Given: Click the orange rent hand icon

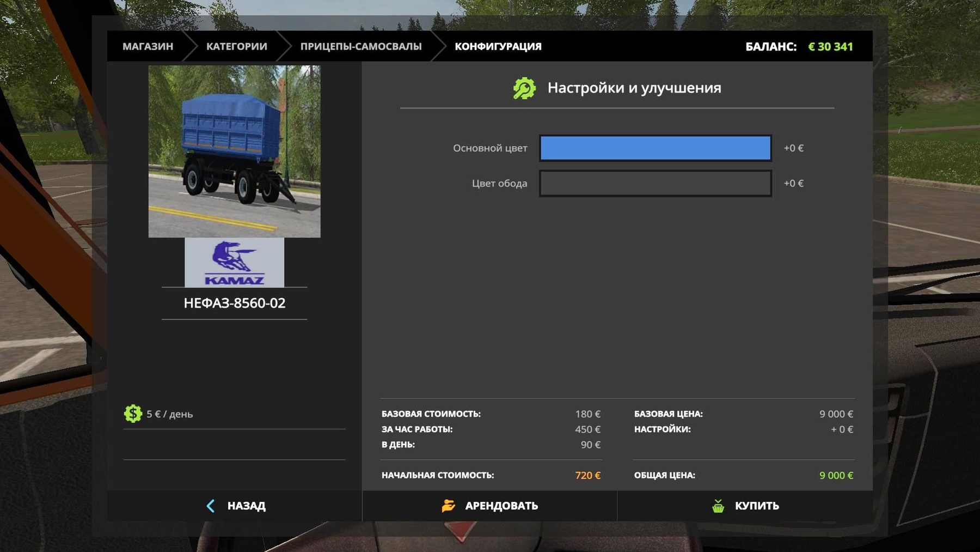Looking at the screenshot, I should 448,506.
